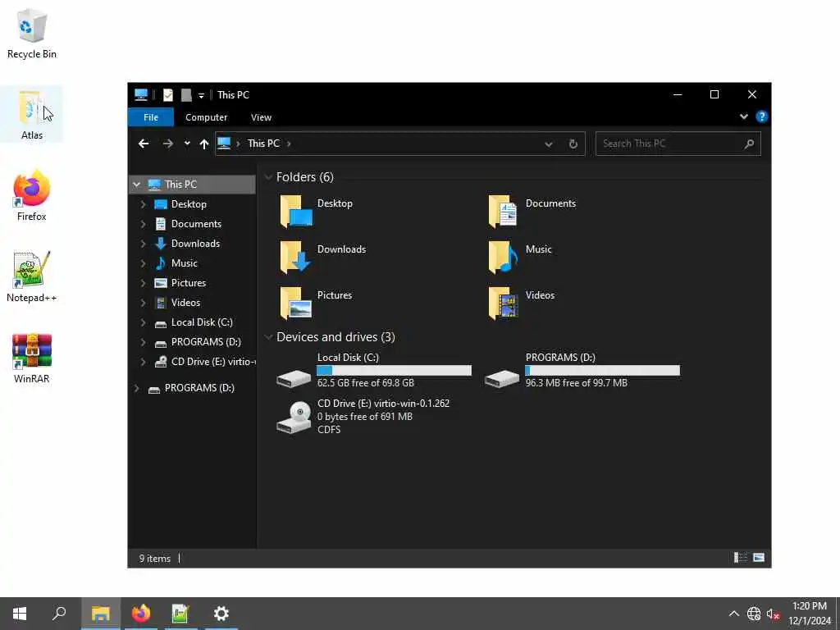
Task: Select the PROGRAMS (D:) drive in content
Action: click(x=582, y=370)
